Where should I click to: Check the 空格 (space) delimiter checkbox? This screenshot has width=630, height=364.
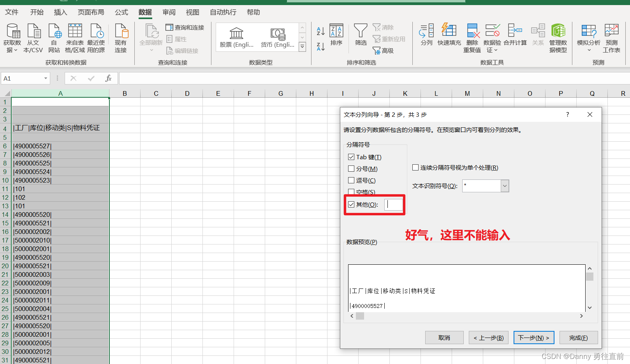pos(351,192)
